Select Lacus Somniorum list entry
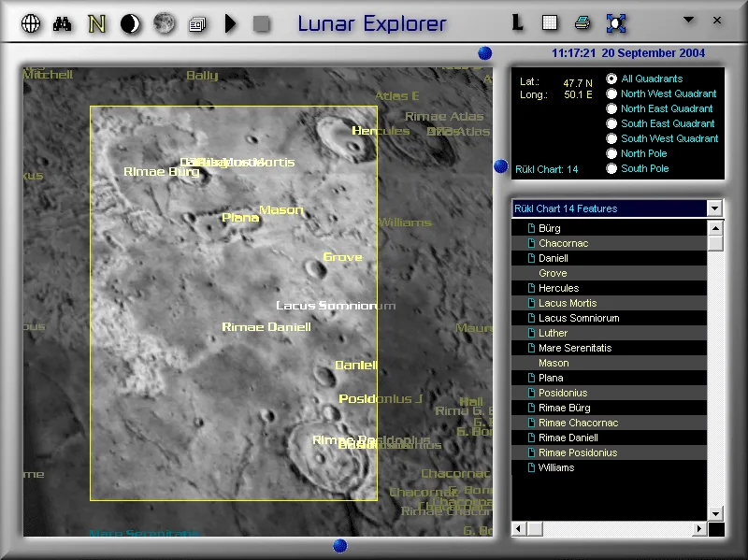Image resolution: width=748 pixels, height=560 pixels. coord(610,318)
